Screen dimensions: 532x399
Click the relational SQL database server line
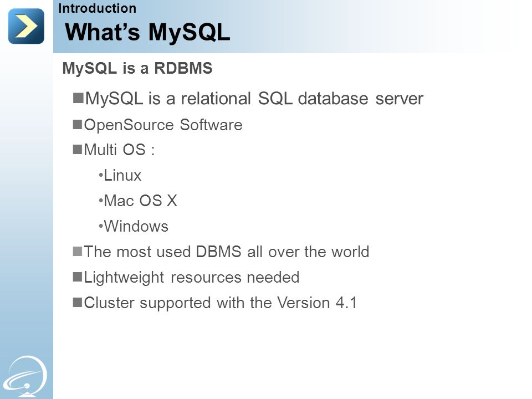click(x=254, y=99)
